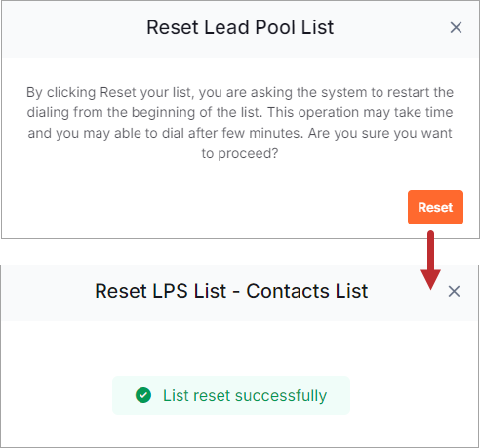Select the "List reset successfully" message
480x448 pixels.
[x=231, y=395]
